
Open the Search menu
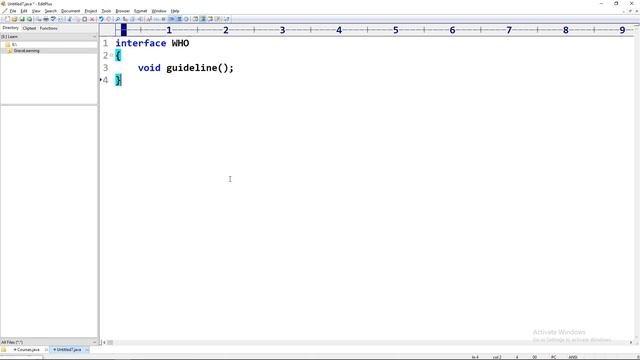(51, 11)
